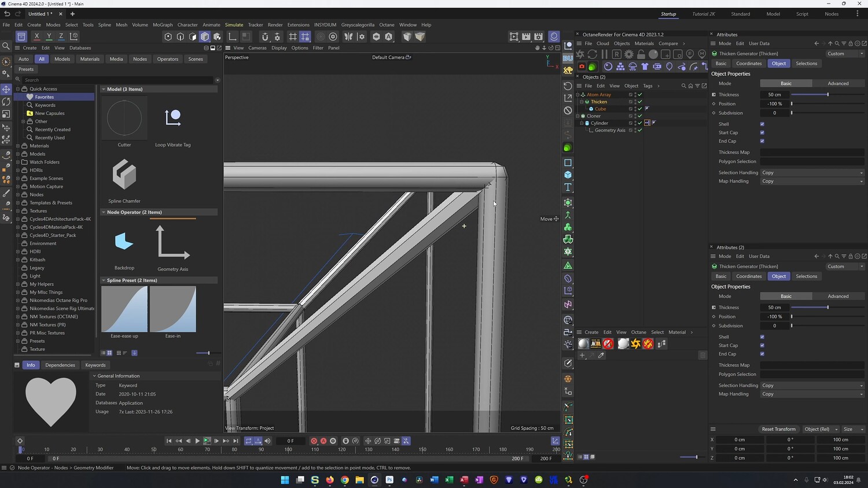Toggle End Cap checkbox in Attributes (2) panel
The image size is (868, 488).
762,354
